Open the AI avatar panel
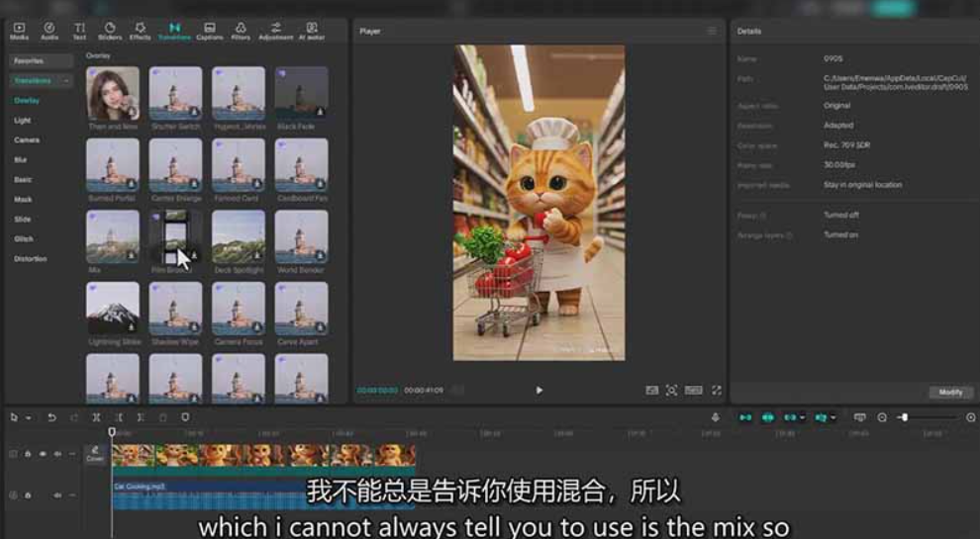The width and height of the screenshot is (980, 539). point(312,31)
